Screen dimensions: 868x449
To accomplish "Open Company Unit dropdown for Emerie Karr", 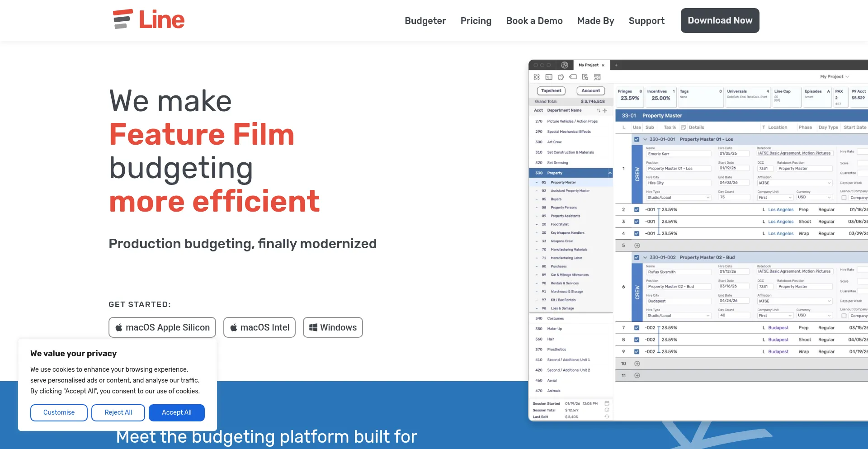I will pos(775,198).
